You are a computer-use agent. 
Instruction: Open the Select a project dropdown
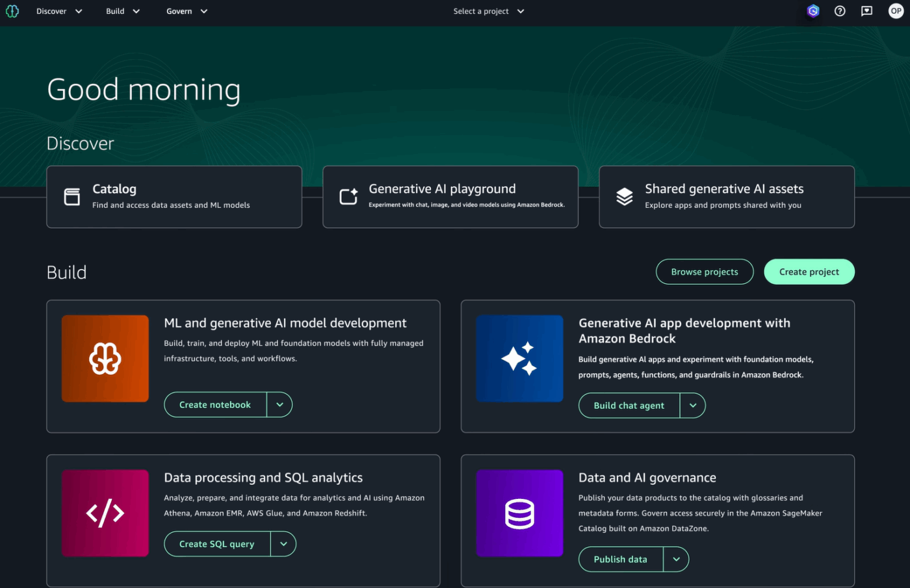click(x=489, y=11)
